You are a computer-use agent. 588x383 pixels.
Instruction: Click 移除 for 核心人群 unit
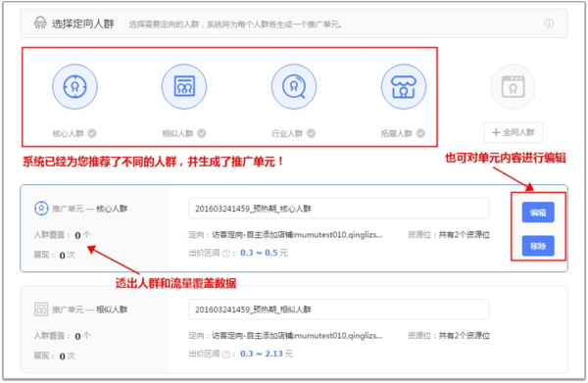[x=538, y=246]
